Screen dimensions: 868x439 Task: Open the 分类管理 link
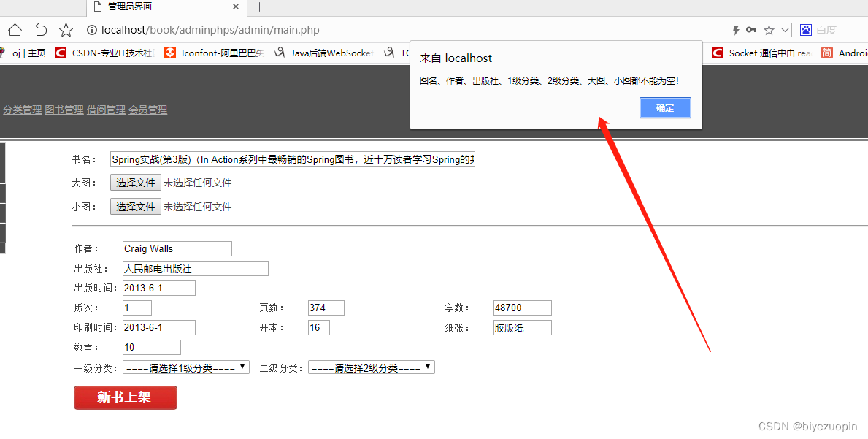[x=22, y=109]
